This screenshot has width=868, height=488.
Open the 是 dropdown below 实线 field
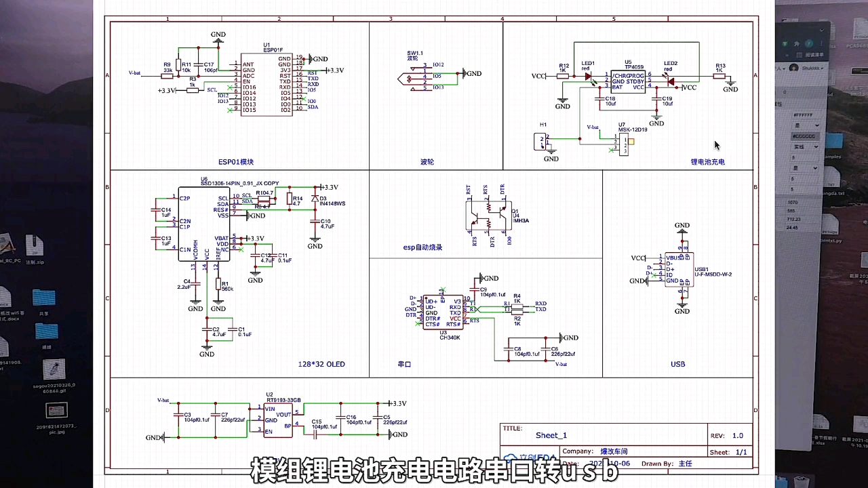tap(806, 168)
